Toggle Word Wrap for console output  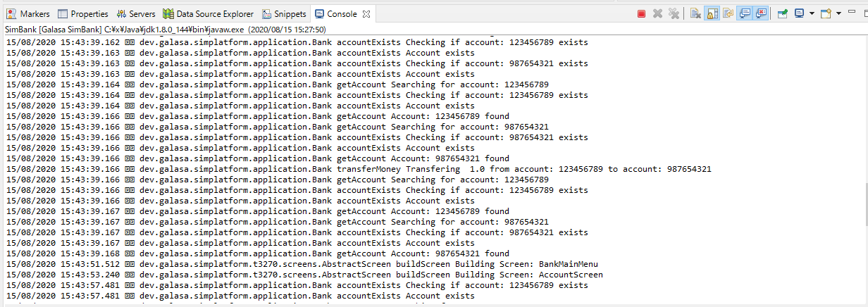pyautogui.click(x=728, y=13)
